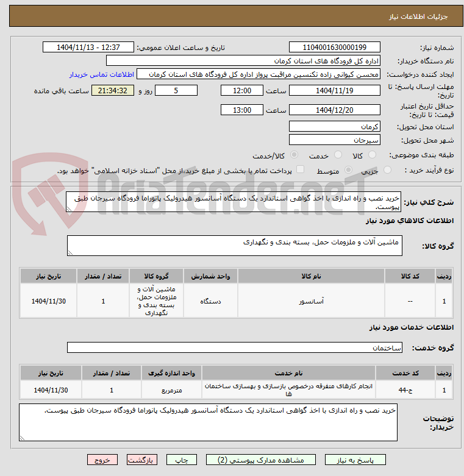
Task: Select the جزیی purchase type radio
Action: pyautogui.click(x=387, y=169)
